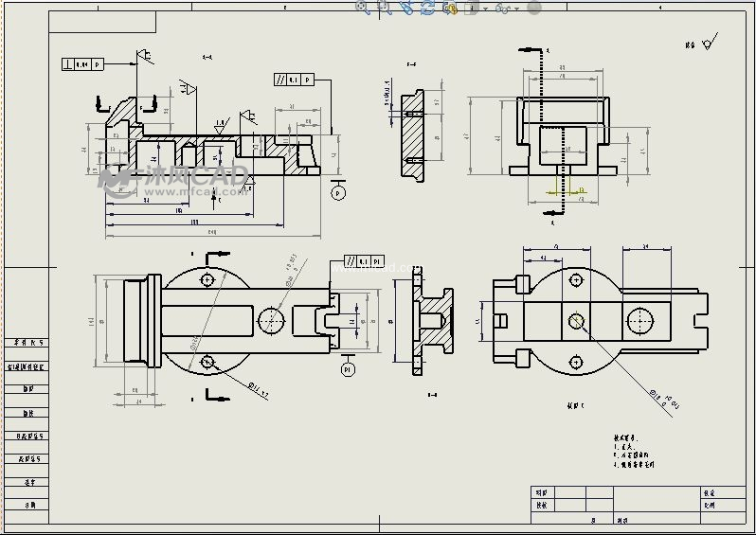Click the perpendicularity tolerance frame at top left
This screenshot has width=756, height=535.
82,64
